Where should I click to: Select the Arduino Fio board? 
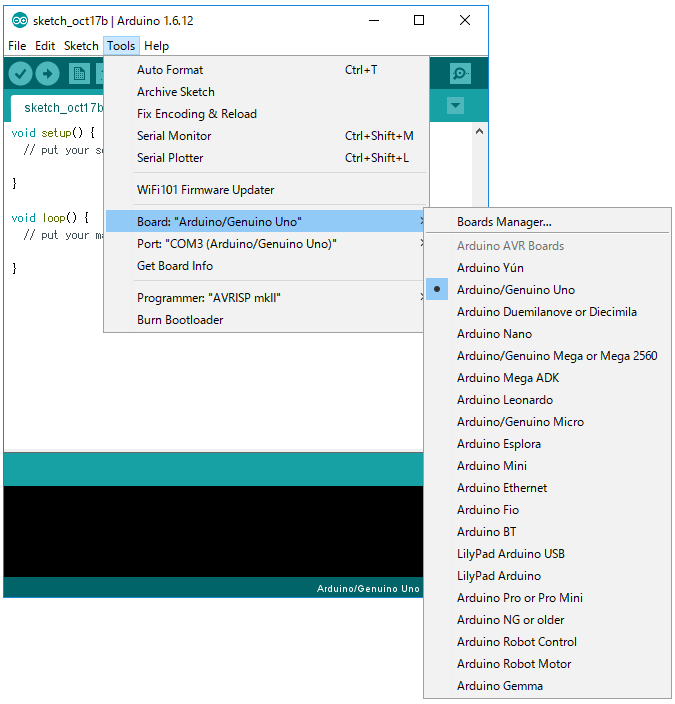tap(547, 510)
